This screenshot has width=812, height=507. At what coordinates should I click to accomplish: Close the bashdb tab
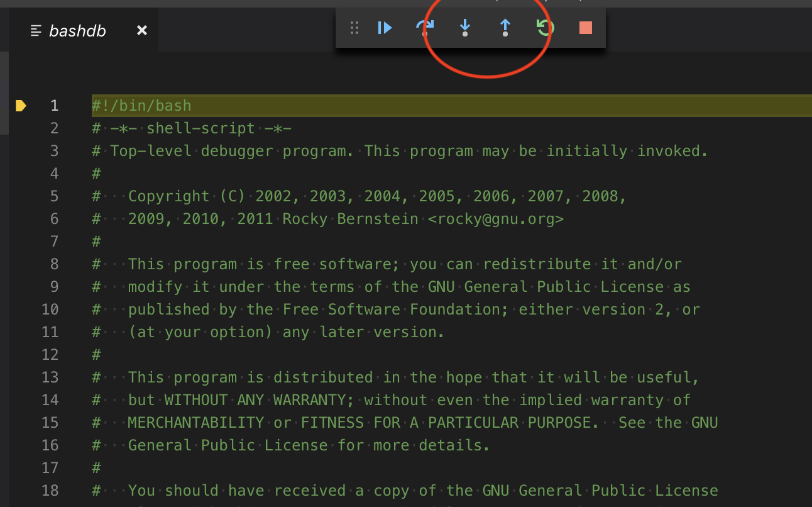coord(142,30)
